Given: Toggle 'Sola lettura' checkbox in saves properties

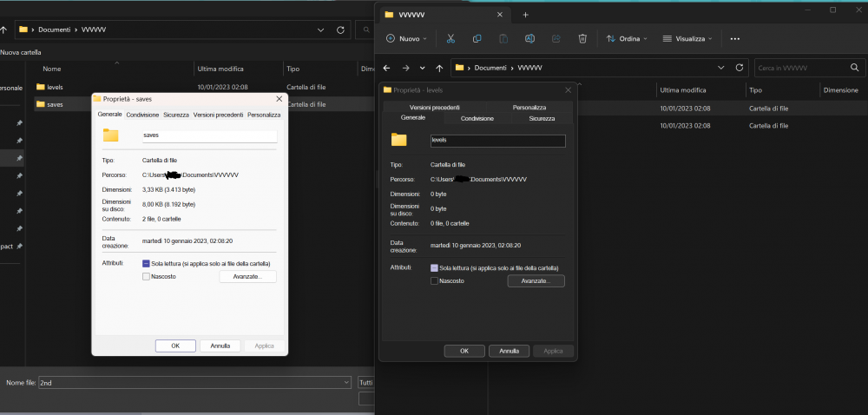Looking at the screenshot, I should tap(146, 263).
